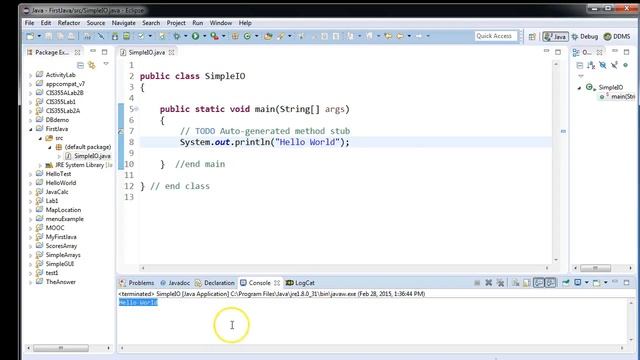
Task: Toggle Link with Editor in Package Explorer
Action: [x=92, y=65]
